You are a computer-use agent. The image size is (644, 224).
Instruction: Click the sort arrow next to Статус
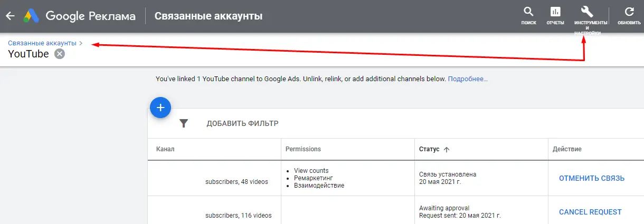point(447,150)
